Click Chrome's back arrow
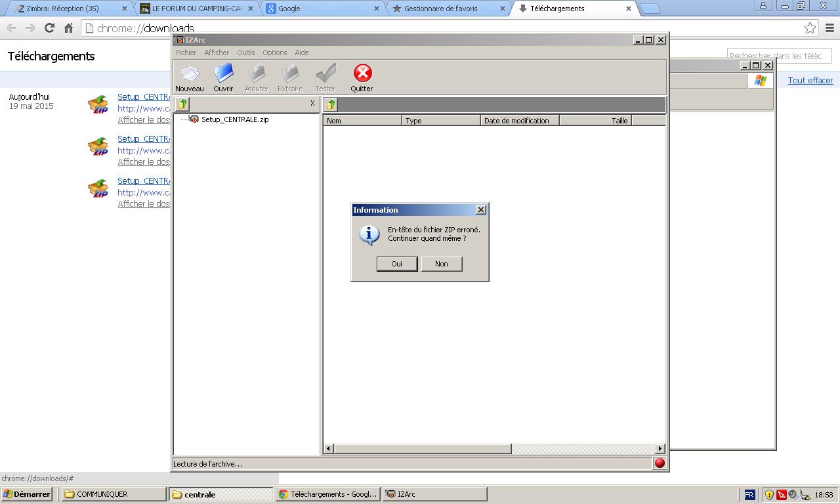 11,28
